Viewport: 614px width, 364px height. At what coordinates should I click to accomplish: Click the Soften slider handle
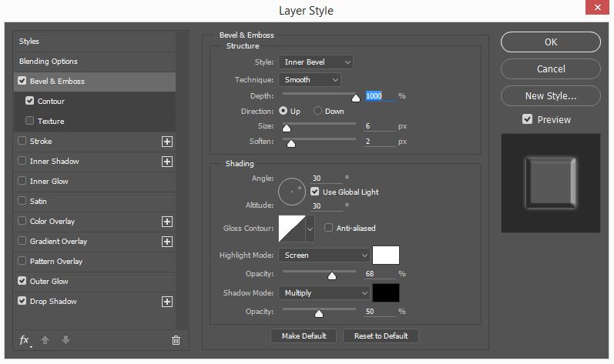[291, 143]
